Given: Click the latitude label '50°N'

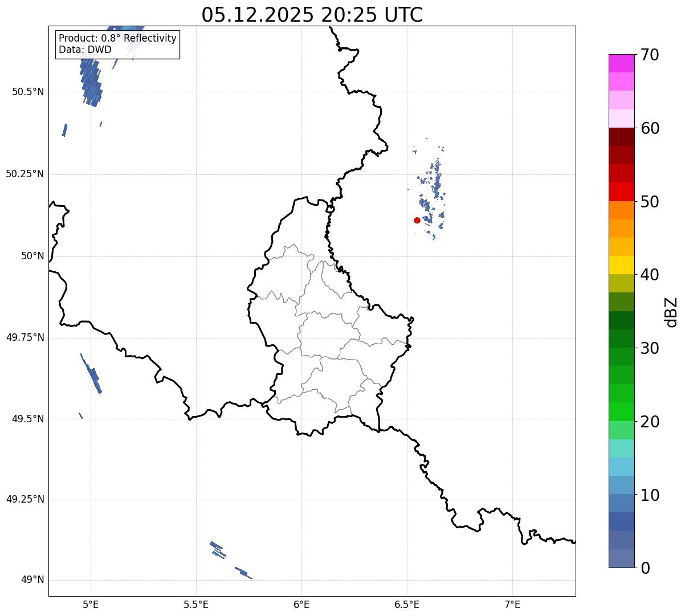Looking at the screenshot, I should point(32,256).
